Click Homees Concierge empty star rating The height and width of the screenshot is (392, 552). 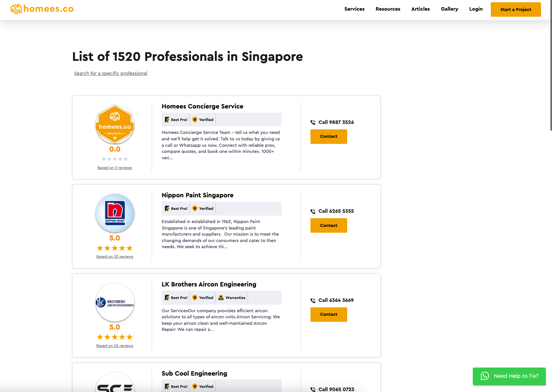click(x=115, y=159)
